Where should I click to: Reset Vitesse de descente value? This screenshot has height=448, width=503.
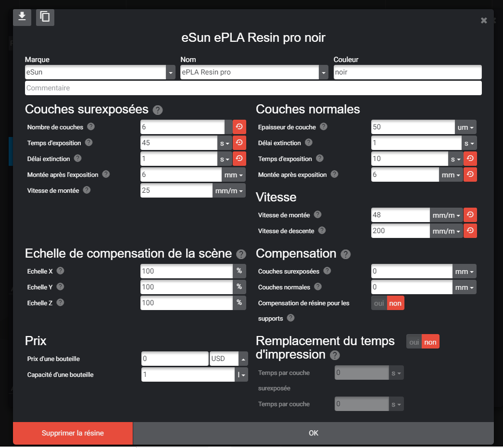coord(470,231)
